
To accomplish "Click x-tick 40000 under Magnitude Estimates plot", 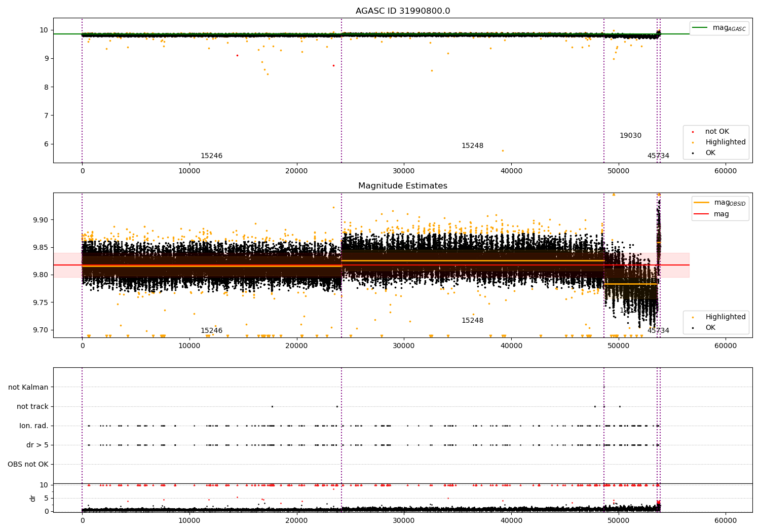I will click(x=511, y=346).
